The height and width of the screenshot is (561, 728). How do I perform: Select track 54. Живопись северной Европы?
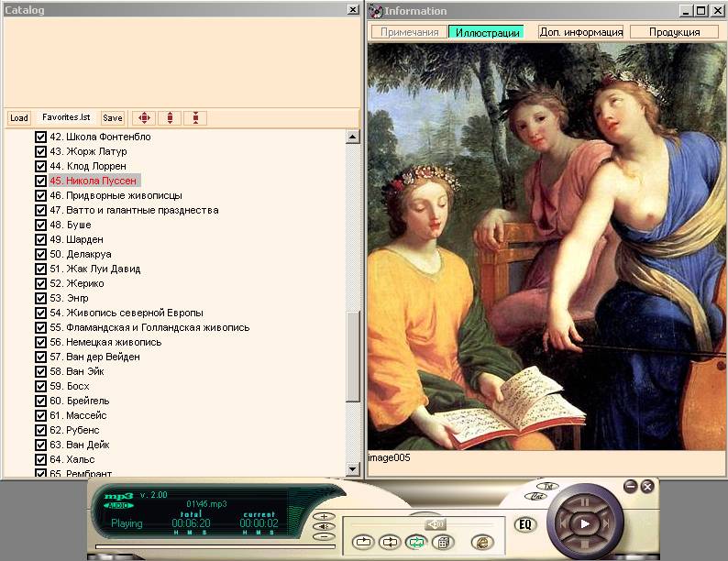[x=127, y=313]
